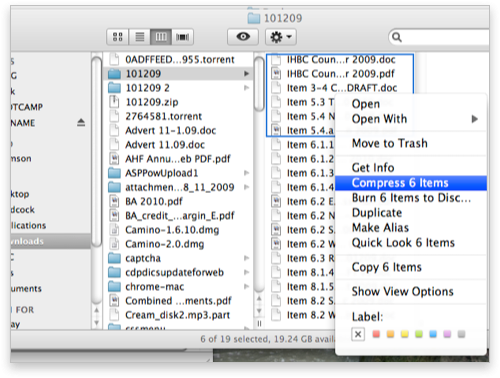500x378 pixels.
Task: Expand ASPPowUpload1 folder arrow
Action: tap(246, 173)
